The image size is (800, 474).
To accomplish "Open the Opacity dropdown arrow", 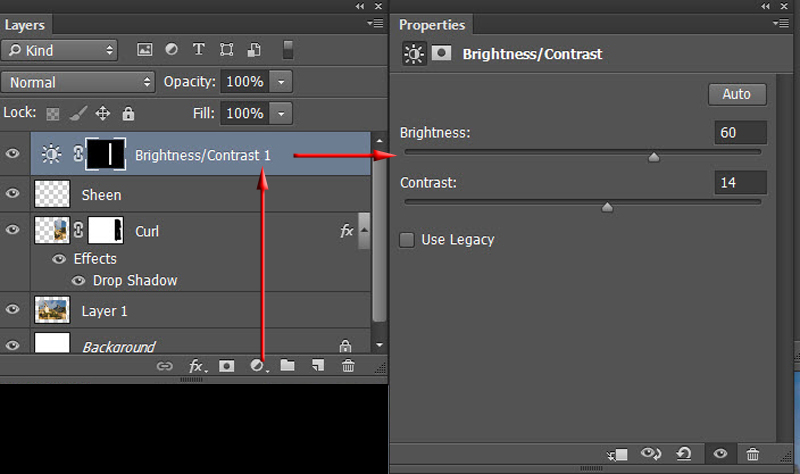I will pos(283,82).
